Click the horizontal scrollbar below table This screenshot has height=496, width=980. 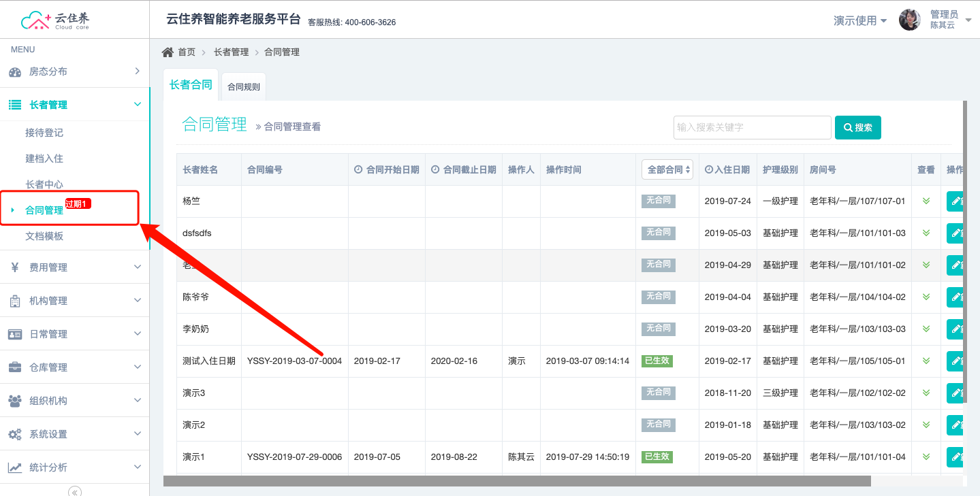click(x=516, y=481)
